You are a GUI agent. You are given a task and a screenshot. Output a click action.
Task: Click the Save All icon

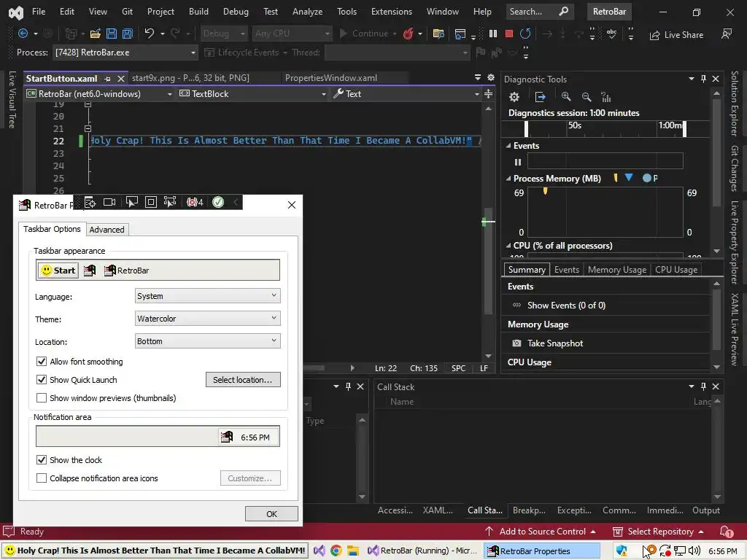[x=128, y=34]
